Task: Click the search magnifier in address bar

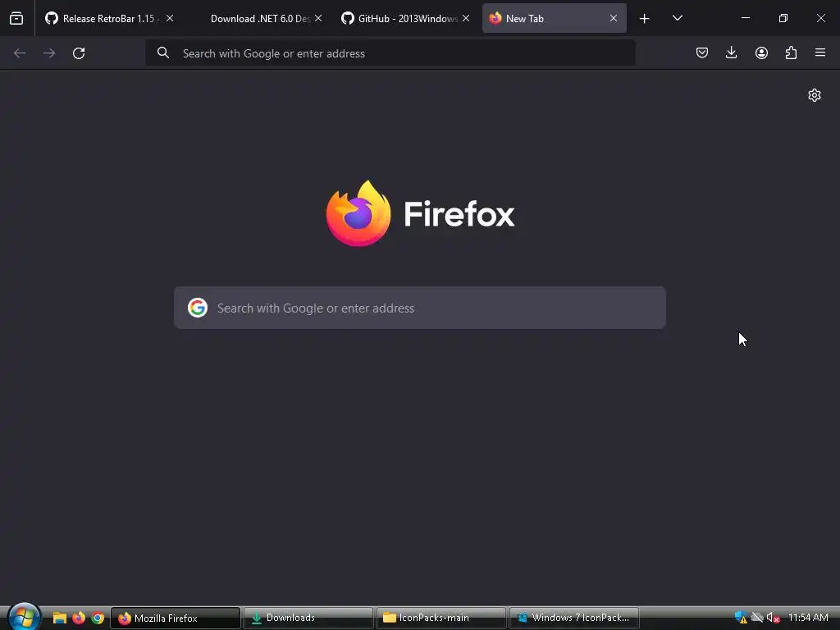Action: [x=163, y=53]
